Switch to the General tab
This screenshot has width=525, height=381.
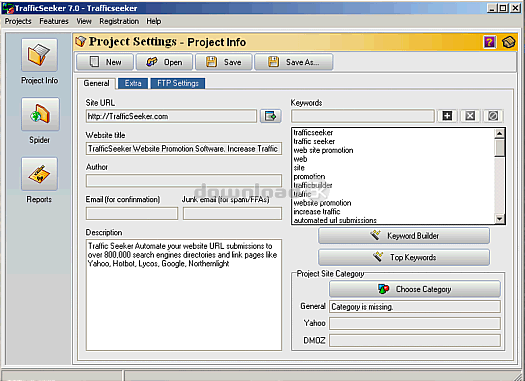(x=96, y=83)
